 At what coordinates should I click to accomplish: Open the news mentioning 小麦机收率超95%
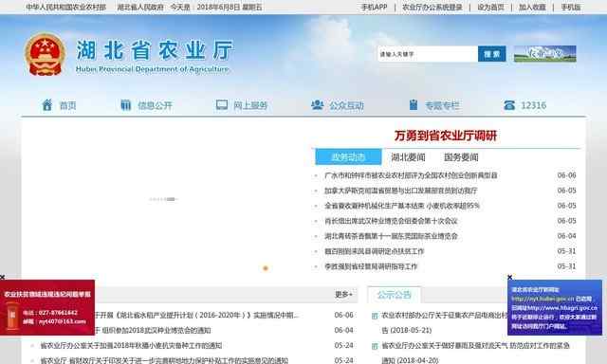pos(402,206)
